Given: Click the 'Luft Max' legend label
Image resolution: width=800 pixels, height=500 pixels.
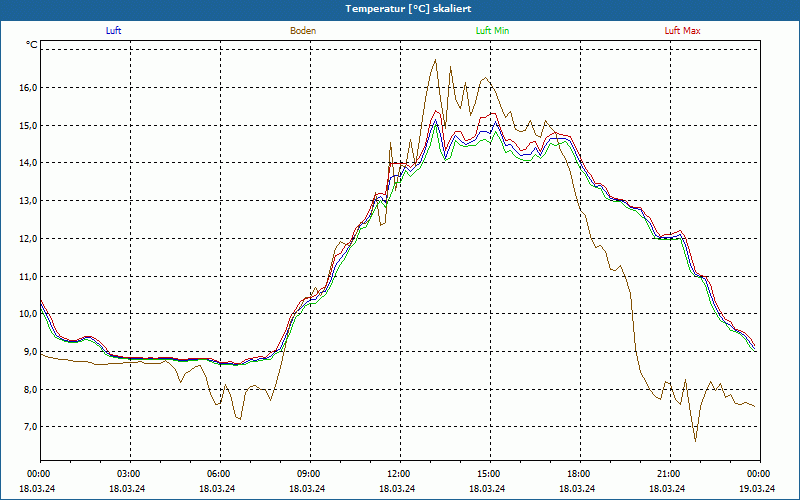Looking at the screenshot, I should [x=682, y=31].
